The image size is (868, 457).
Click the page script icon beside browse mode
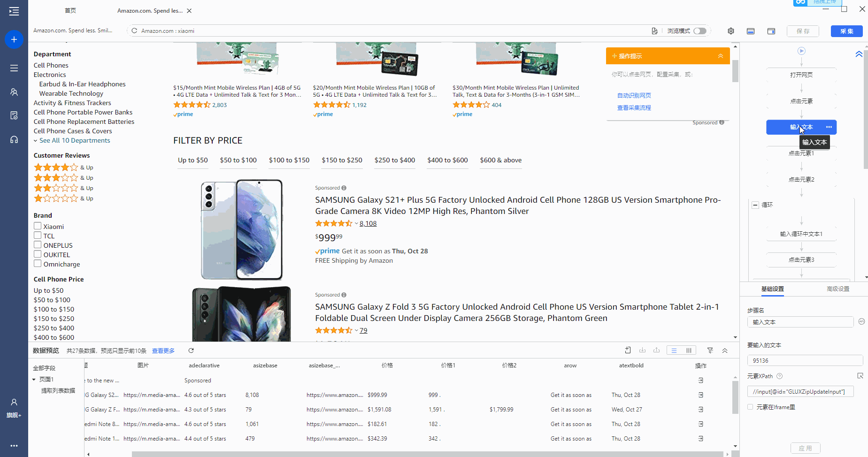(x=654, y=31)
